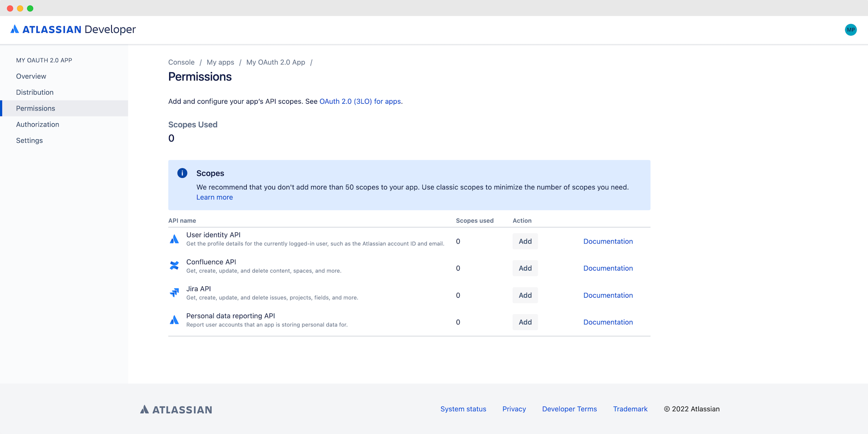Click the MY OAUTH 2.0 APP sidebar heading

pos(44,60)
